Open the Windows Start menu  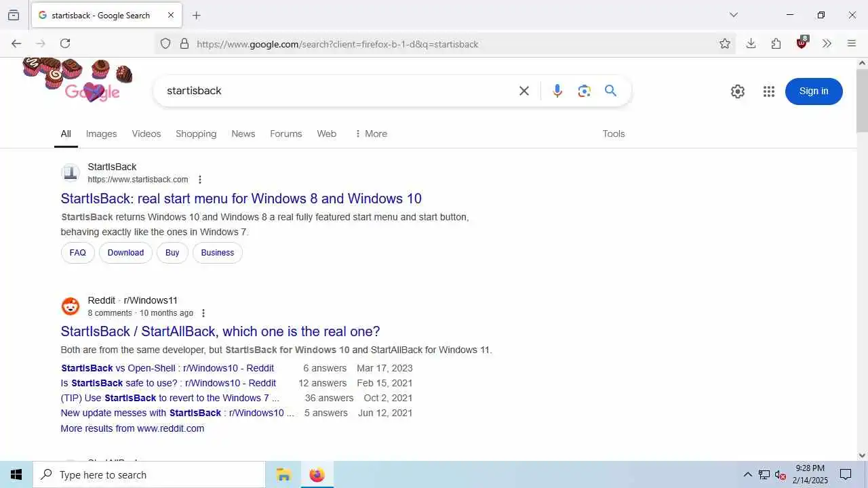click(16, 474)
